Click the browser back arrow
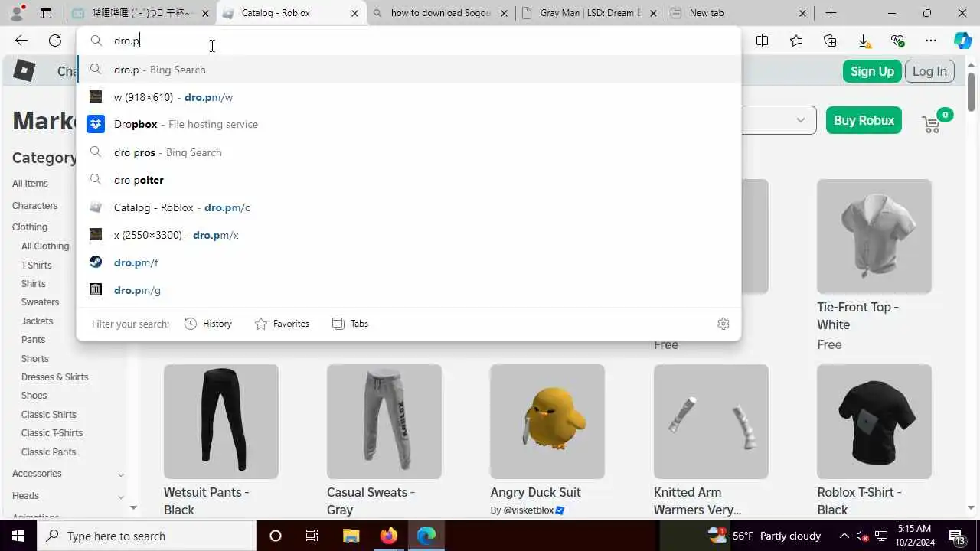The image size is (980, 551). (x=21, y=41)
